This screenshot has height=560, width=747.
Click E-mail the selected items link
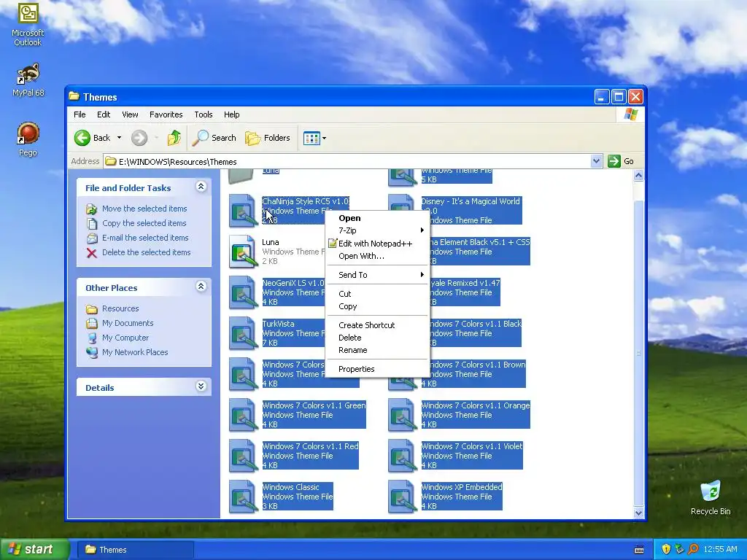tap(145, 238)
